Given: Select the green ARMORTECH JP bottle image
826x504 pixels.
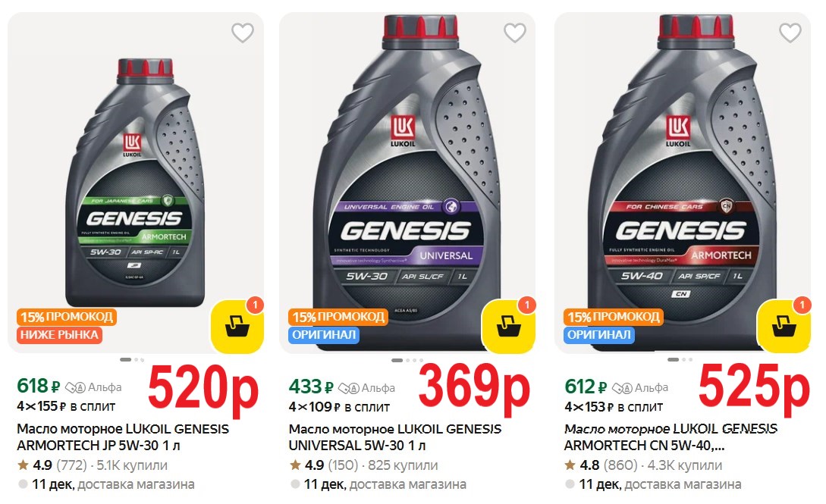Looking at the screenshot, I should coord(135,181).
